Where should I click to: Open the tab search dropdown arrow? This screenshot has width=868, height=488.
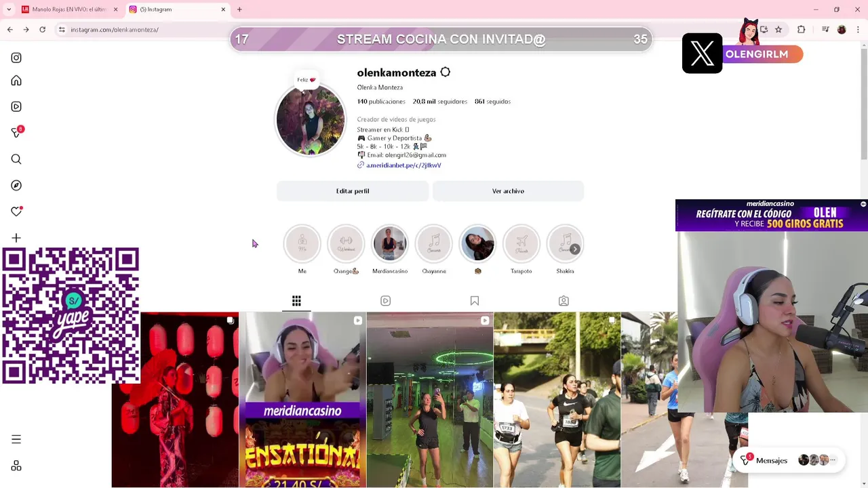tap(9, 9)
